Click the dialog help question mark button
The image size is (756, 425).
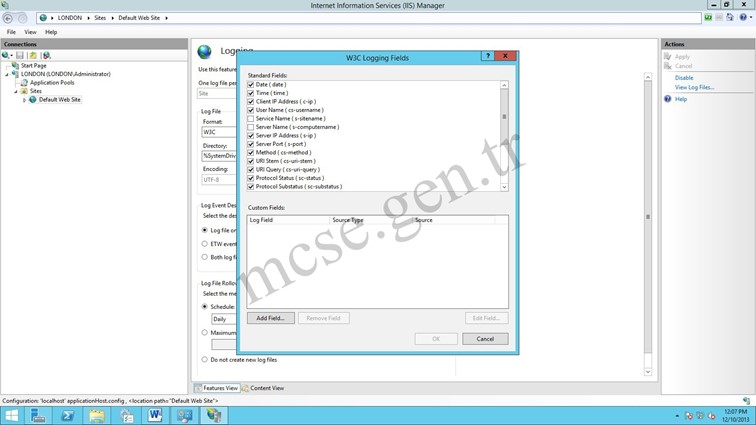pyautogui.click(x=487, y=56)
